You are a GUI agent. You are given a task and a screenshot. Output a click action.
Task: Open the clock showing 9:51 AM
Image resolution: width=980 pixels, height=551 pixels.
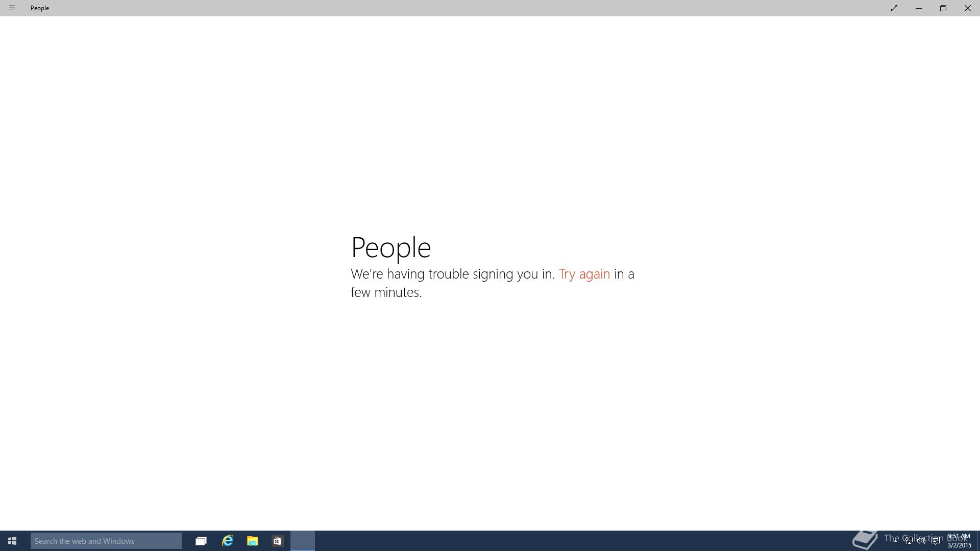959,541
